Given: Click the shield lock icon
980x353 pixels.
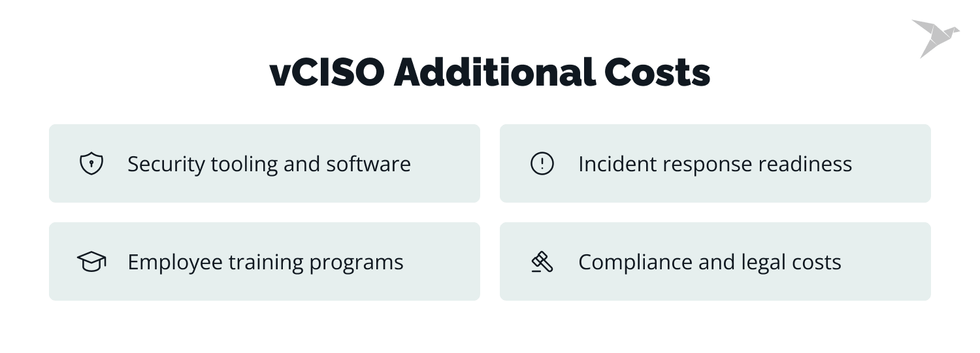Looking at the screenshot, I should click(x=91, y=163).
